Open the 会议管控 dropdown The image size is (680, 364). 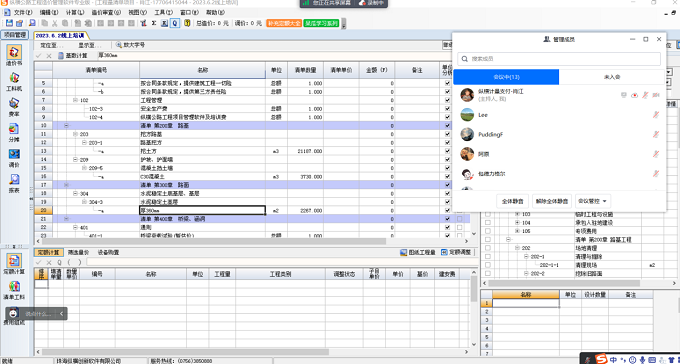(x=593, y=201)
